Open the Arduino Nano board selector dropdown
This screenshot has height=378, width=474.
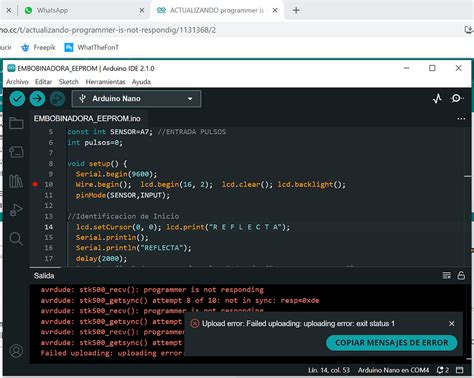click(136, 99)
